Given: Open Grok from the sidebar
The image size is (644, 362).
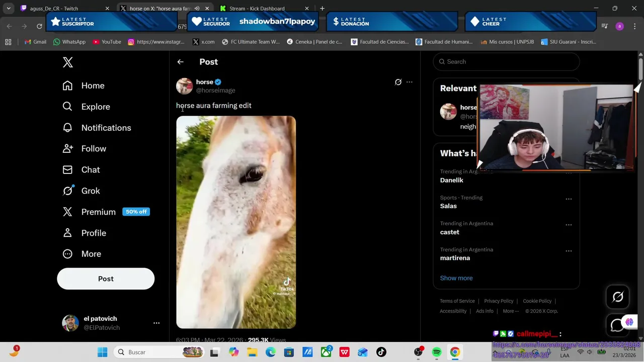Looking at the screenshot, I should (x=81, y=191).
